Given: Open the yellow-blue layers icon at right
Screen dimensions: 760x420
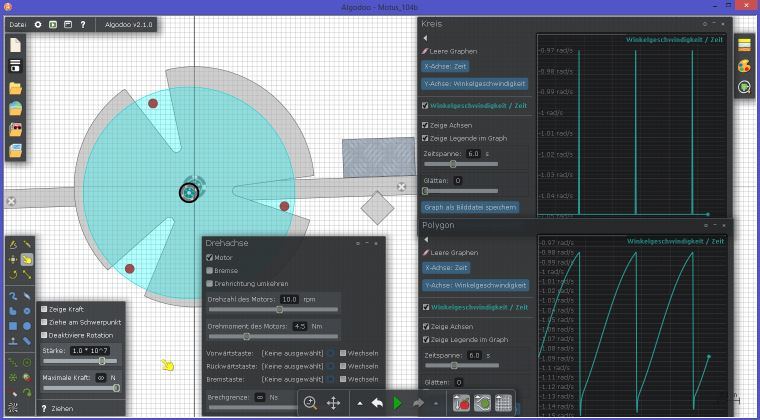Looking at the screenshot, I should click(x=744, y=45).
